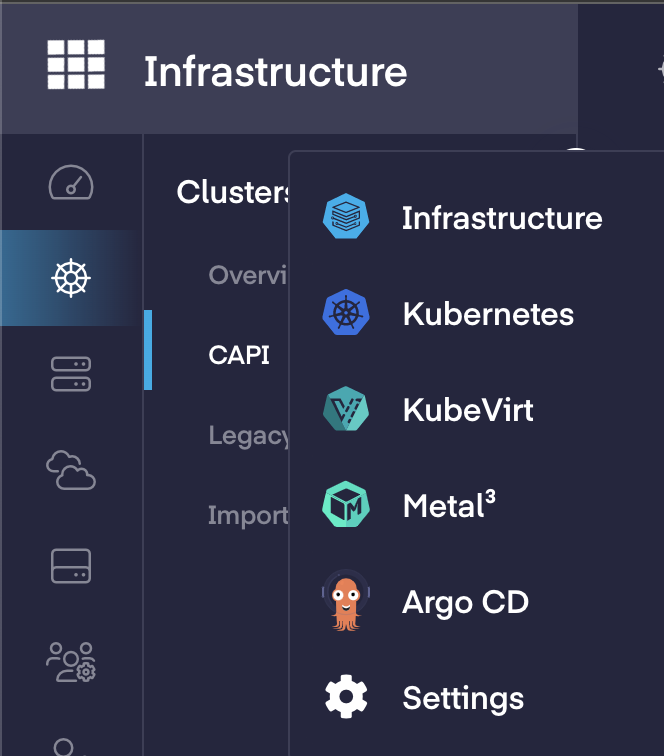Click the cloud sidebar icon
Image resolution: width=664 pixels, height=756 pixels.
point(71,470)
